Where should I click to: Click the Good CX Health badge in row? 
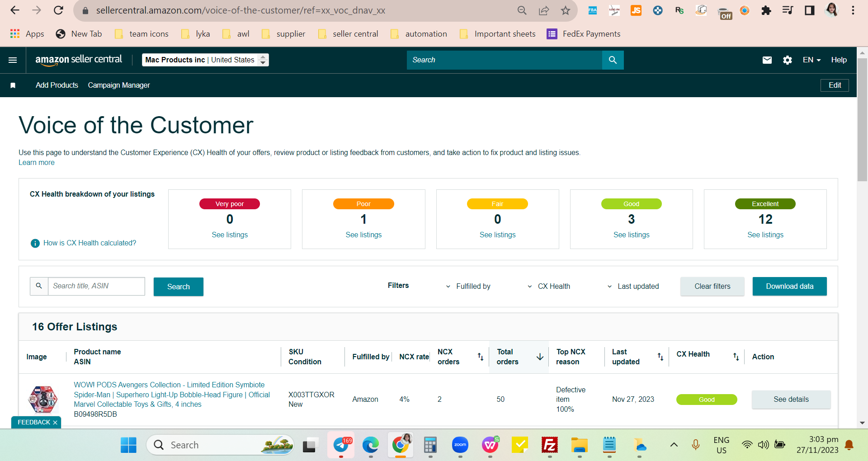pos(707,400)
